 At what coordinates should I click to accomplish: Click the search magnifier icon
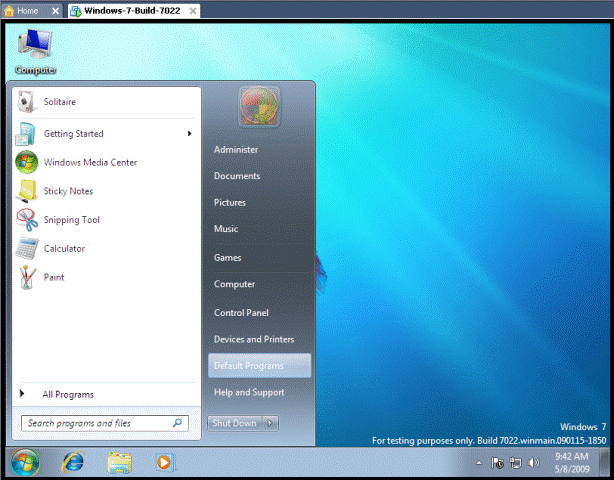point(177,423)
